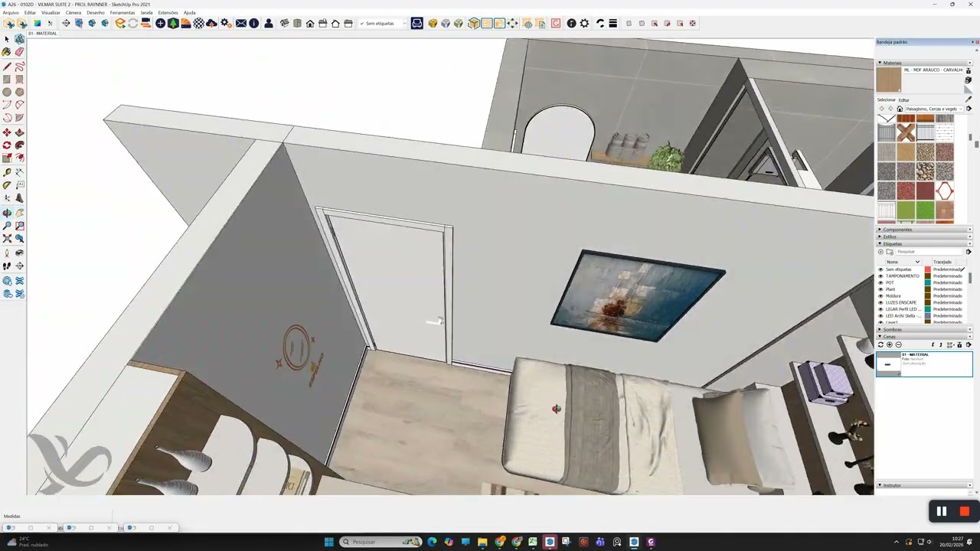
Task: Open the Extensões menu
Action: (168, 13)
